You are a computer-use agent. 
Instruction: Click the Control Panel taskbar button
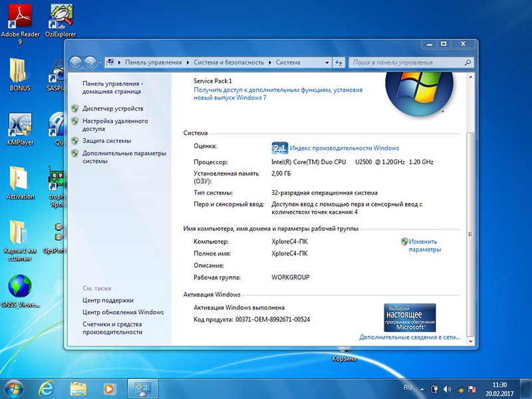(x=142, y=389)
